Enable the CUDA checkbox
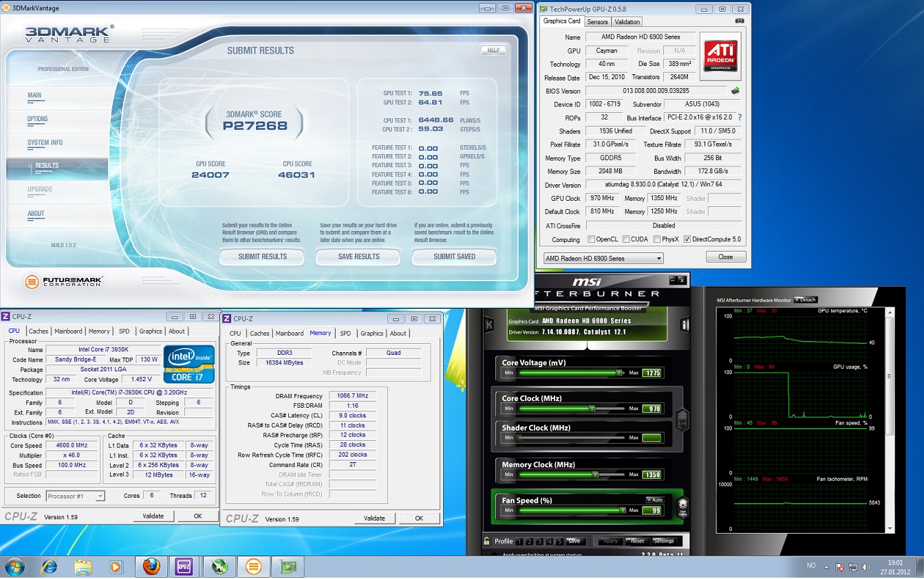This screenshot has width=924, height=579. click(625, 239)
